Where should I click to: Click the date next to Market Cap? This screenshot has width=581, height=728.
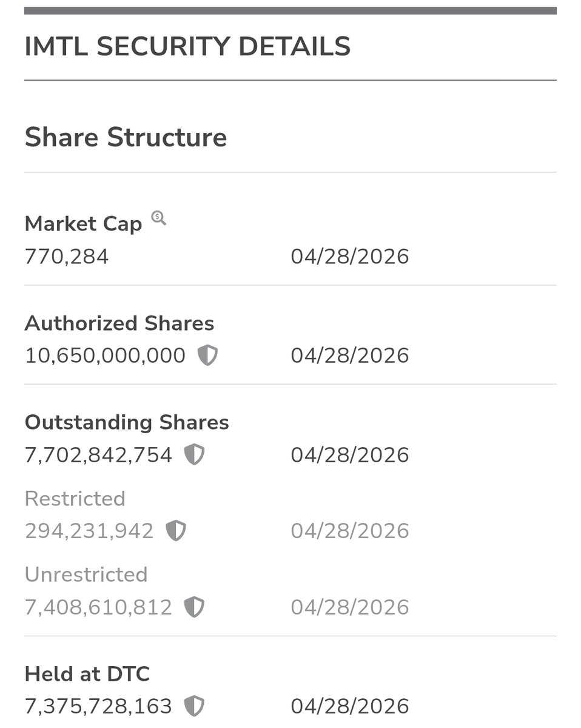click(x=350, y=257)
